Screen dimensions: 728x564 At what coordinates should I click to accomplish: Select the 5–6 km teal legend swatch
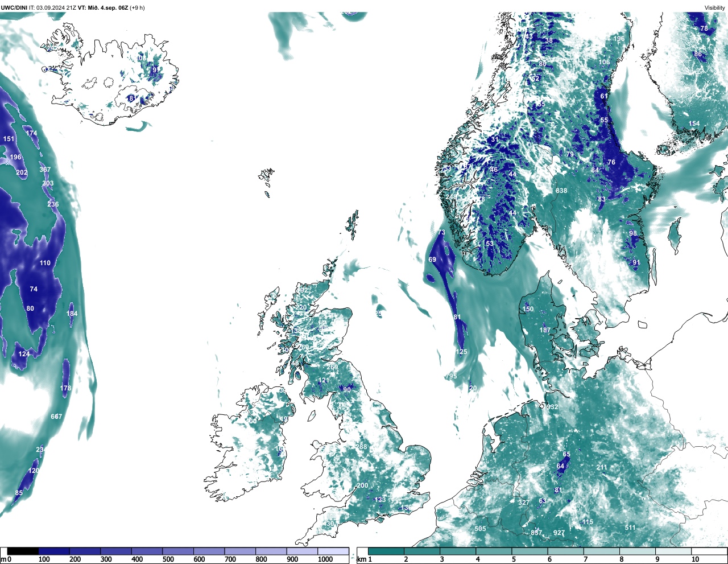[530, 551]
